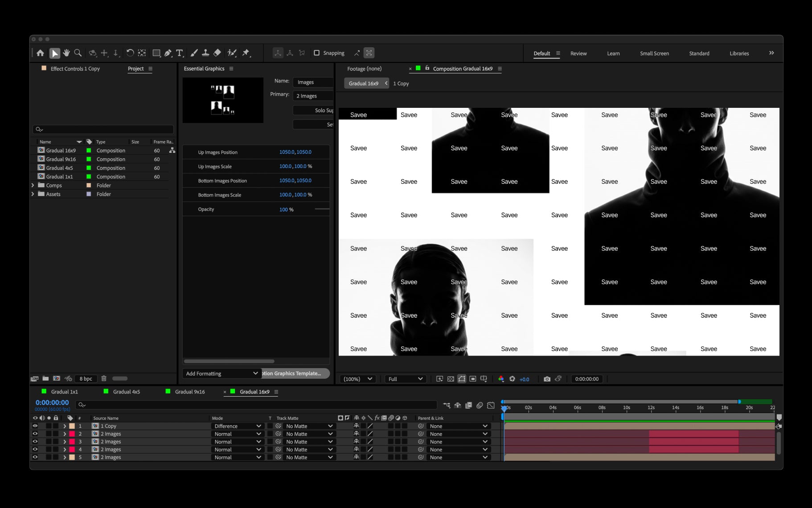Open the Full resolution dropdown
The height and width of the screenshot is (508, 812).
[405, 379]
